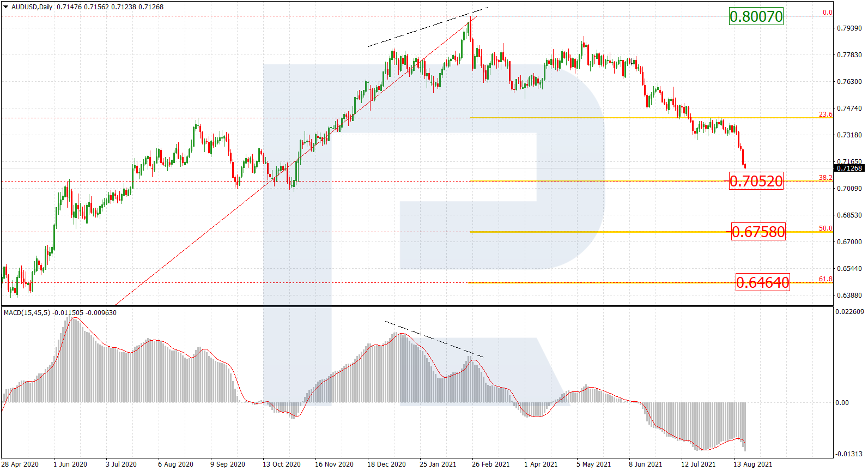Click the MACD zero level 0.00 label
This screenshot has width=868, height=471.
pos(842,403)
